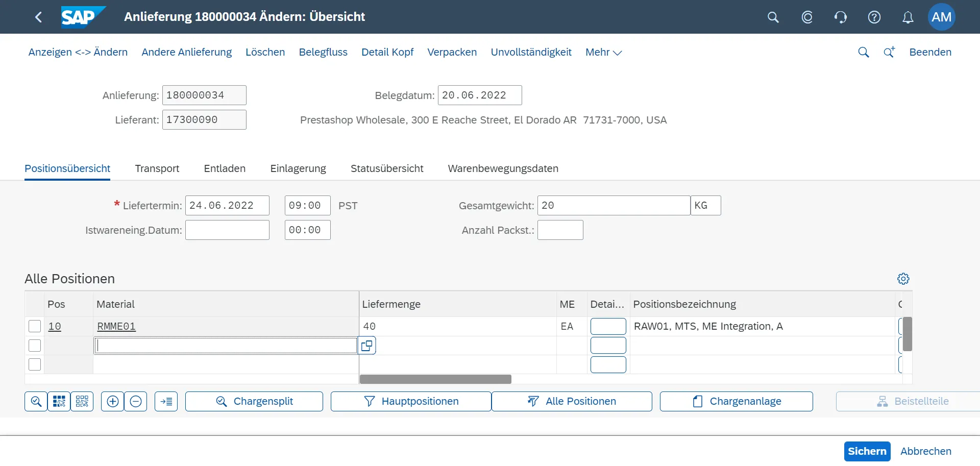Click the item detail magnifier icon button
This screenshot has height=466, width=980.
point(36,401)
